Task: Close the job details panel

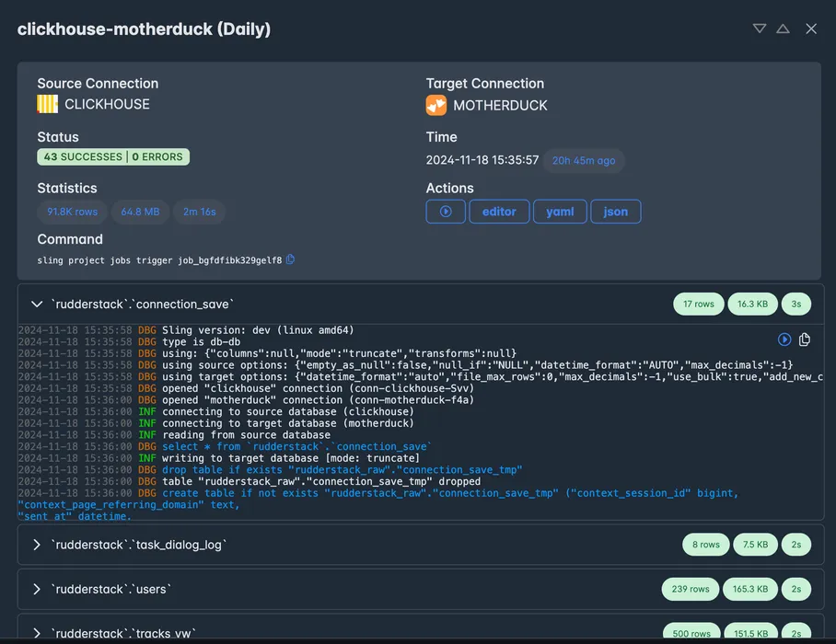Action: tap(811, 29)
